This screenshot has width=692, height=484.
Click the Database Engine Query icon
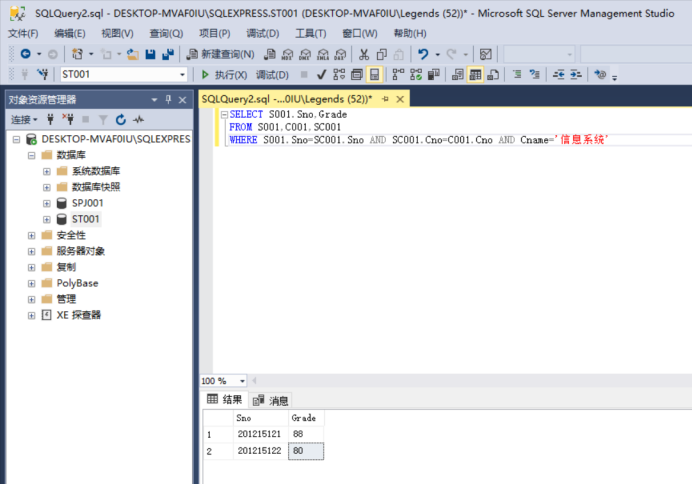270,54
